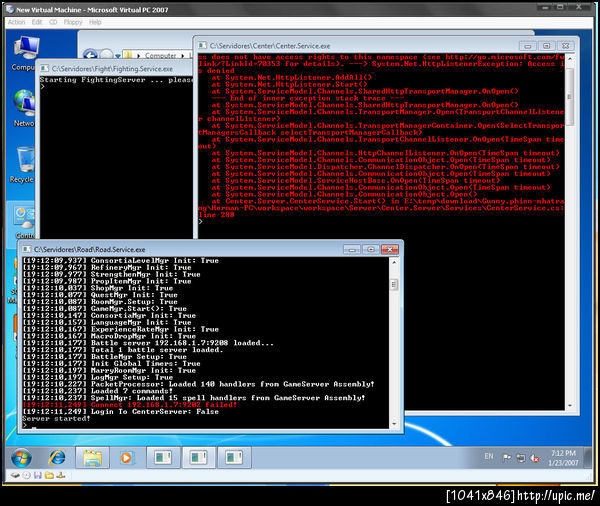Open the Floppy menu
This screenshot has width=600, height=506.
click(x=73, y=22)
